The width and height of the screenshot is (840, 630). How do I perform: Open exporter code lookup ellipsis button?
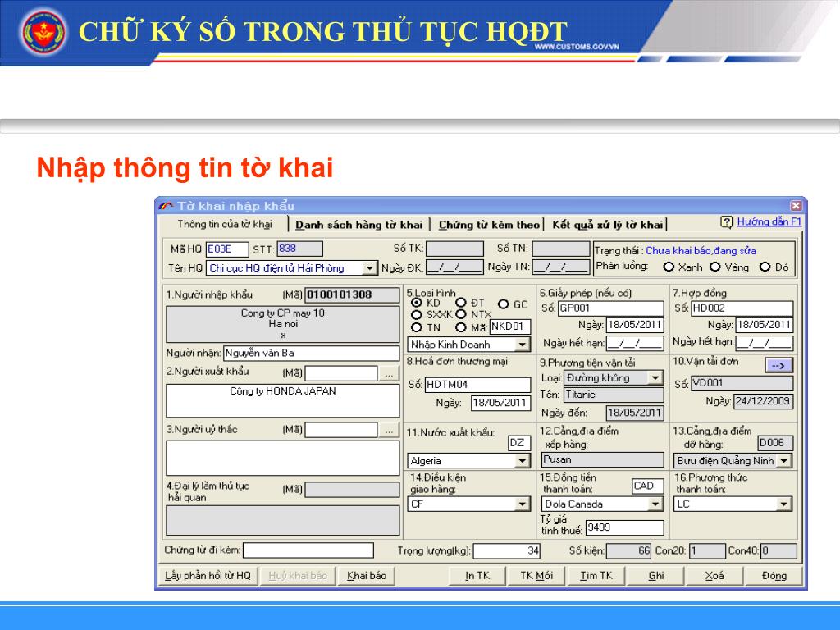[389, 373]
